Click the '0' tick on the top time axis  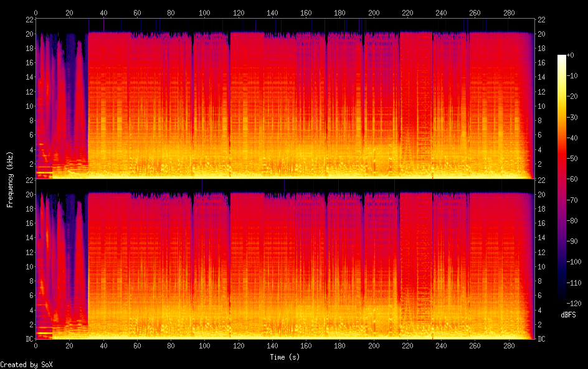pos(36,12)
